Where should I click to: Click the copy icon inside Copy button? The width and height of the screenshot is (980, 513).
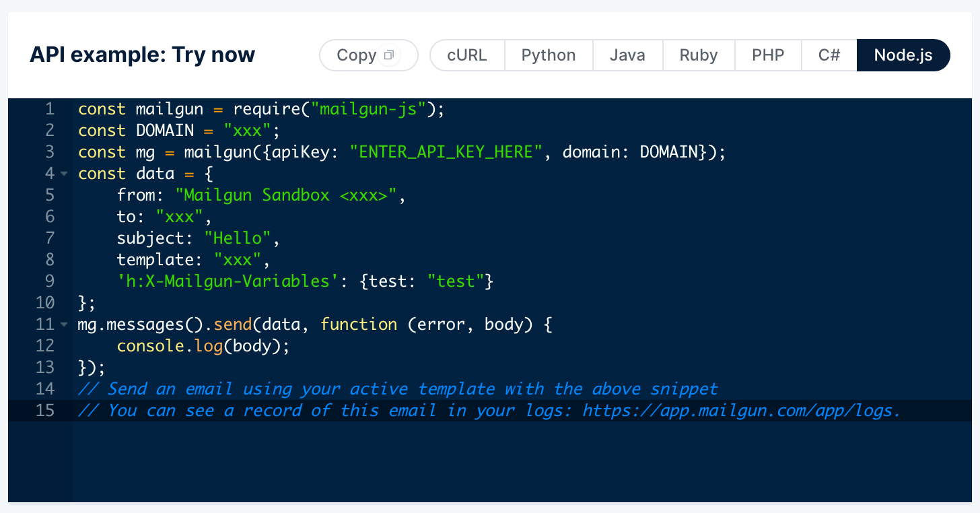(x=388, y=55)
